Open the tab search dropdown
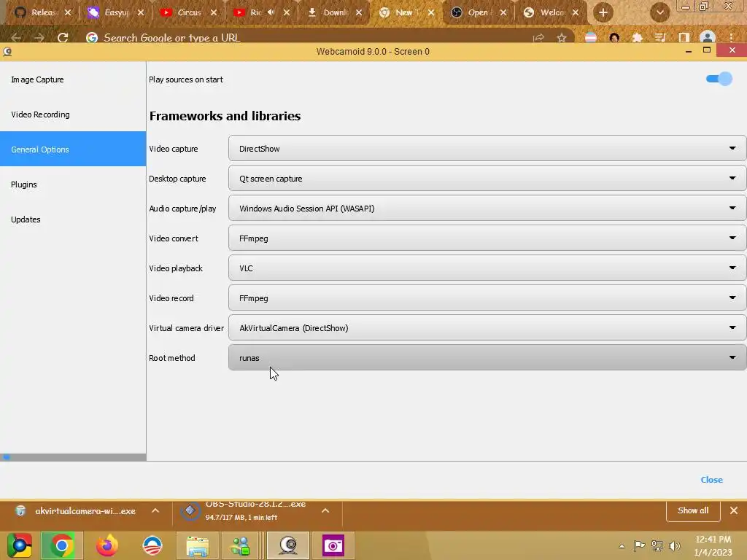747x560 pixels. [659, 12]
